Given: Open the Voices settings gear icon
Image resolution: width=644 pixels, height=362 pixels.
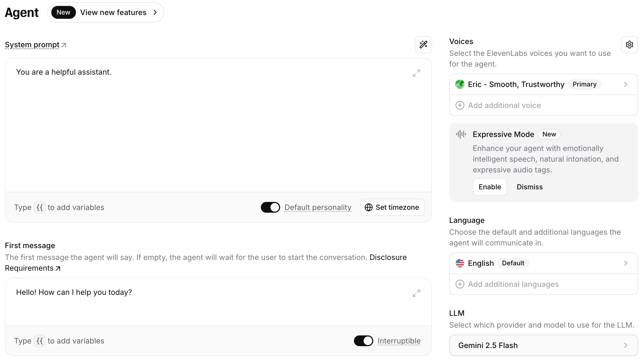Looking at the screenshot, I should [x=629, y=45].
